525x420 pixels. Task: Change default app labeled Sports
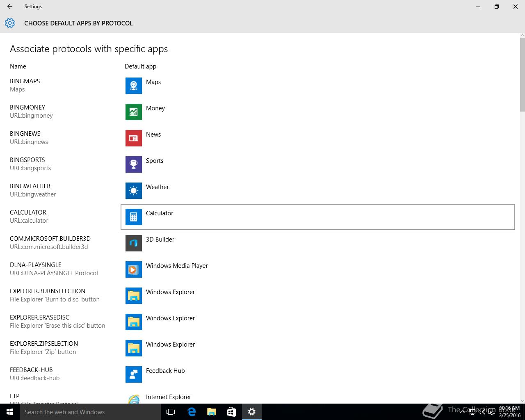coord(318,164)
